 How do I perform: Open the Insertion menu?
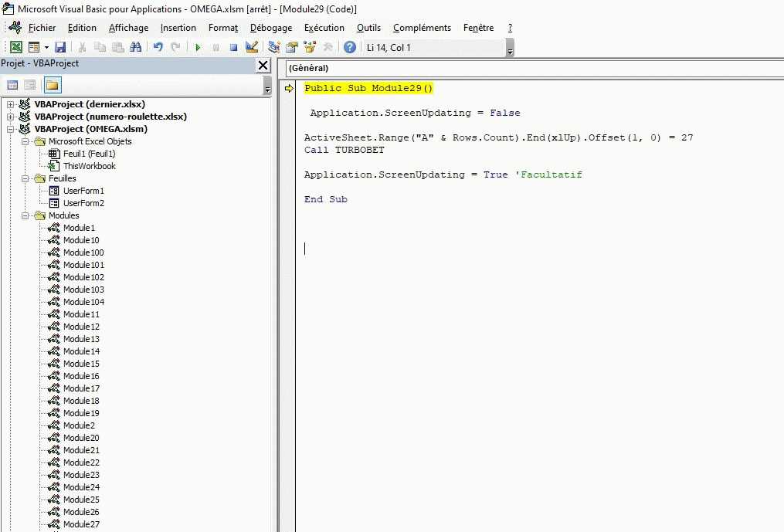[178, 28]
